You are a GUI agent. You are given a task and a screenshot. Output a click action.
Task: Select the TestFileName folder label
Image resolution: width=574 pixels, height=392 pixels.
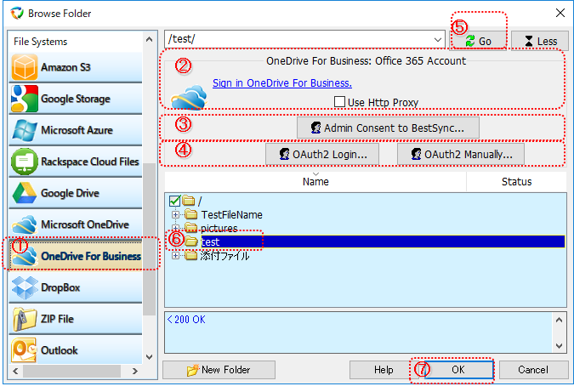tap(231, 214)
